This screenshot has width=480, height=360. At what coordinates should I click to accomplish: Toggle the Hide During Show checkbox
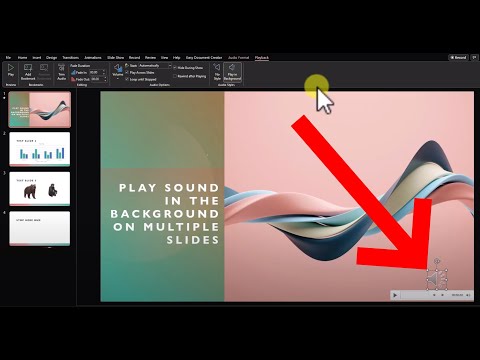pyautogui.click(x=175, y=68)
